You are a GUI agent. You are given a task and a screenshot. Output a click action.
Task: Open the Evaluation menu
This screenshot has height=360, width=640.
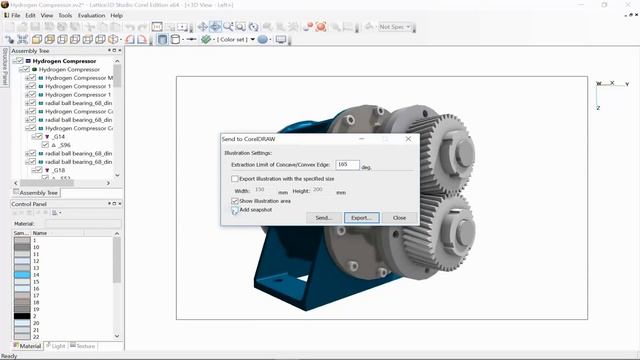(x=91, y=15)
